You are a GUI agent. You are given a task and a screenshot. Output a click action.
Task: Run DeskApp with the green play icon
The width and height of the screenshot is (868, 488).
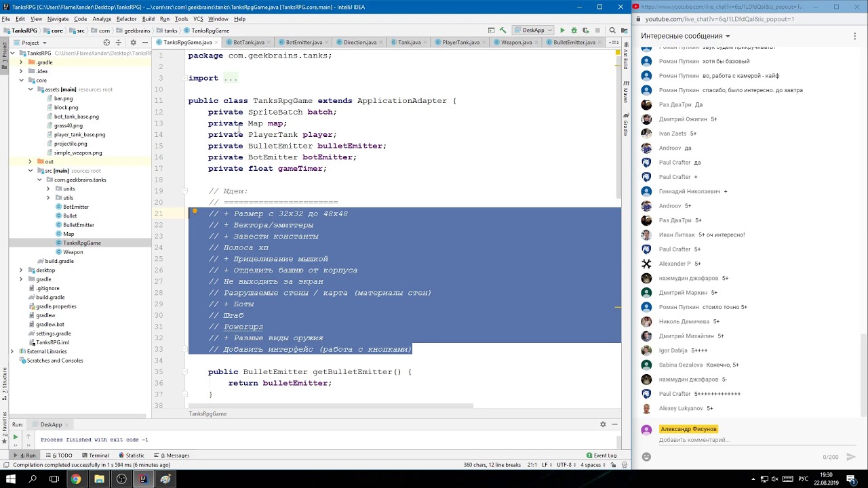point(562,30)
